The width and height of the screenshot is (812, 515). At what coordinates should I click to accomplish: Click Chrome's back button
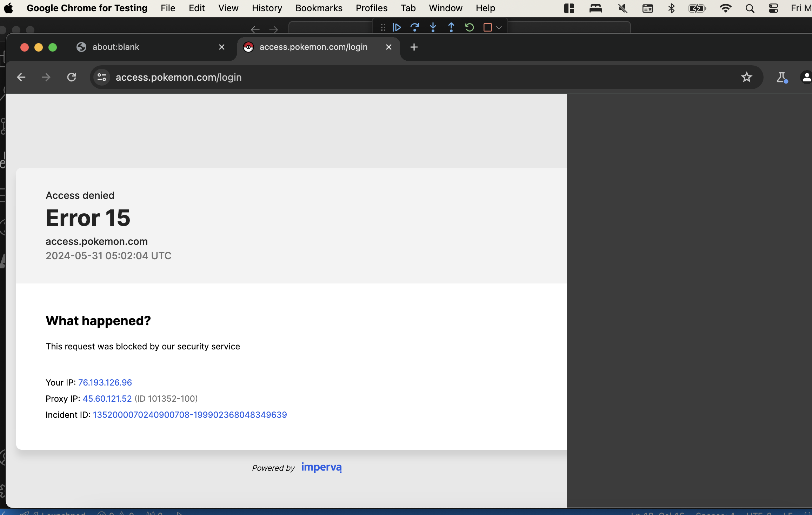click(21, 77)
